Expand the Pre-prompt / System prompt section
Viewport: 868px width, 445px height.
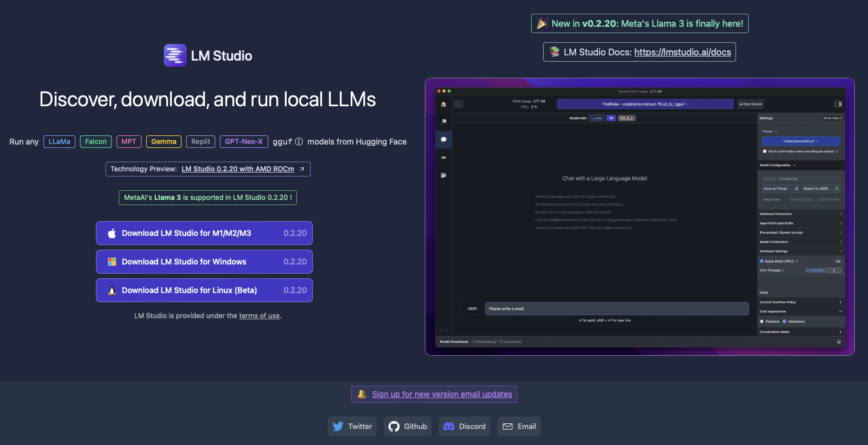(x=801, y=232)
